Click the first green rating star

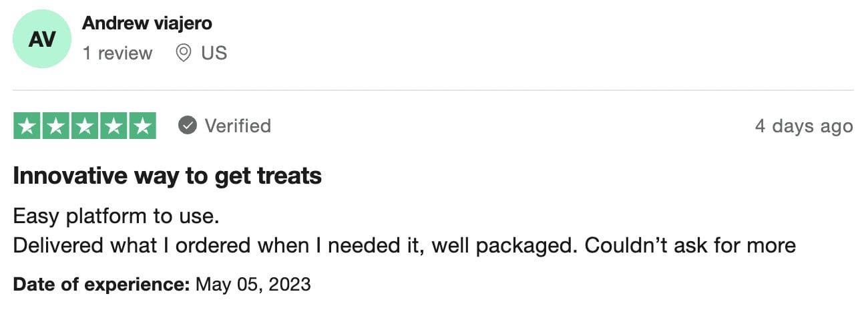pyautogui.click(x=27, y=126)
